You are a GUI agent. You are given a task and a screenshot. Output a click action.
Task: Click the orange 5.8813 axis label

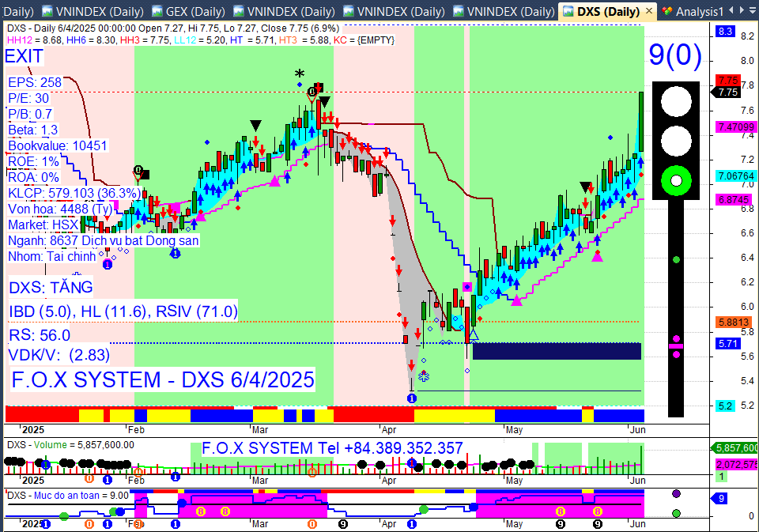point(734,322)
